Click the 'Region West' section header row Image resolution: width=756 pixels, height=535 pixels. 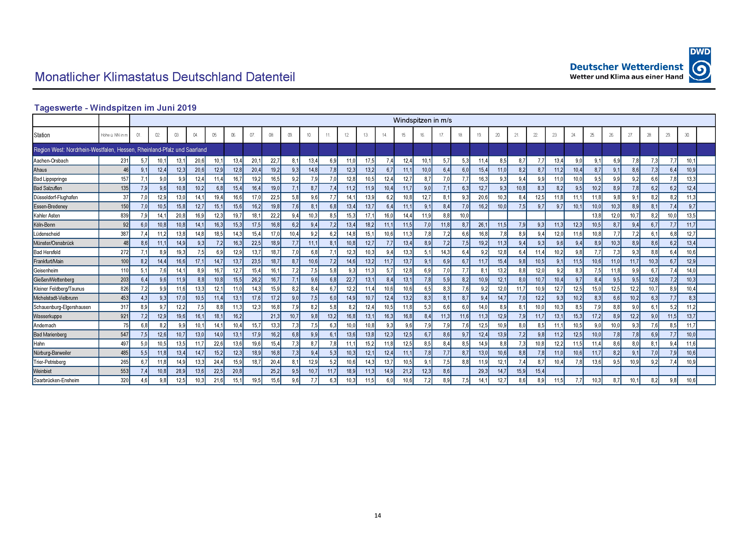click(x=374, y=150)
